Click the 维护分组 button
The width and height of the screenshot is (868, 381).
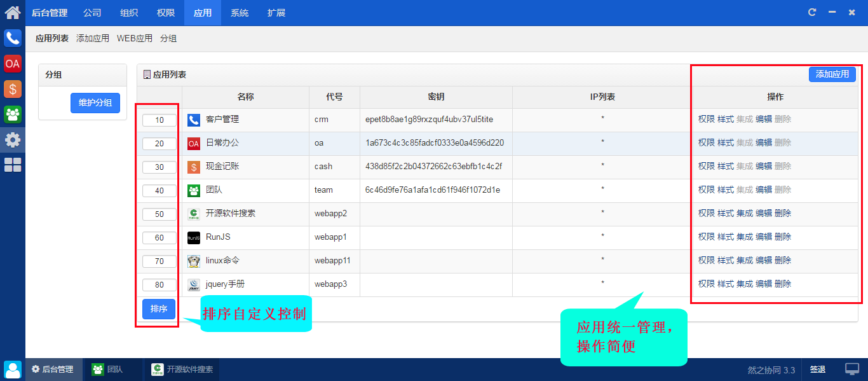tap(95, 102)
